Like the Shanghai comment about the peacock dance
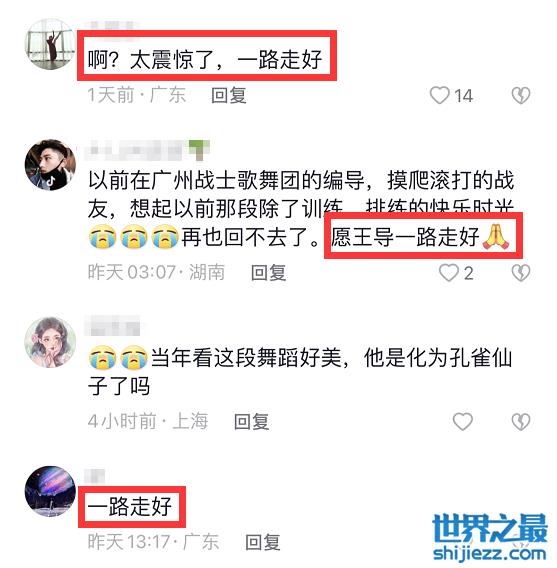The height and width of the screenshot is (568, 557). (x=462, y=421)
